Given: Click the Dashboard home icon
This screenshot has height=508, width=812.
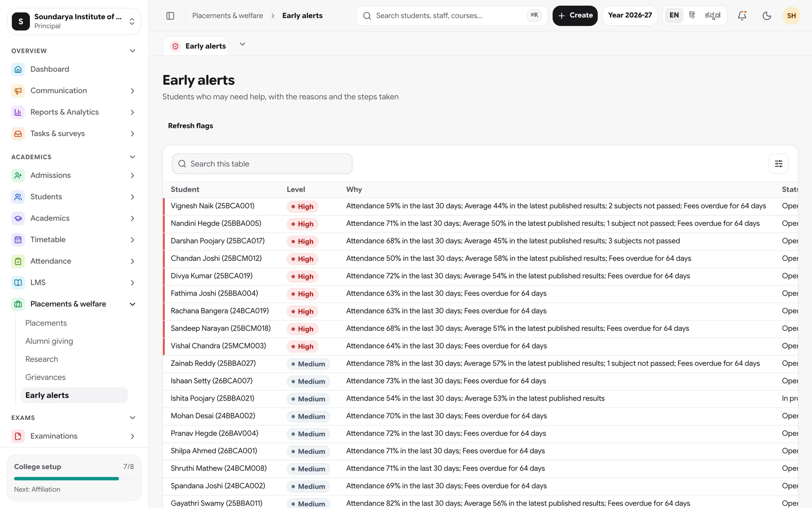Looking at the screenshot, I should point(18,69).
